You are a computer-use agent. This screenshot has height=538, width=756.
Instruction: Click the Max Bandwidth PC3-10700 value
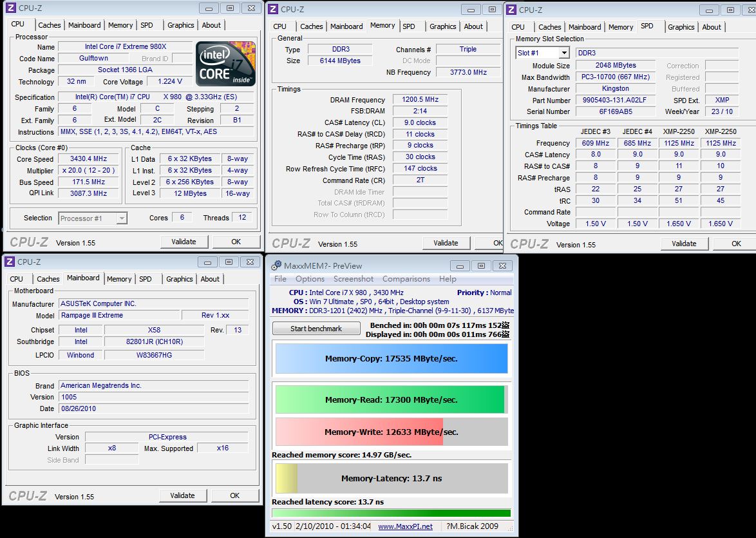tap(615, 77)
